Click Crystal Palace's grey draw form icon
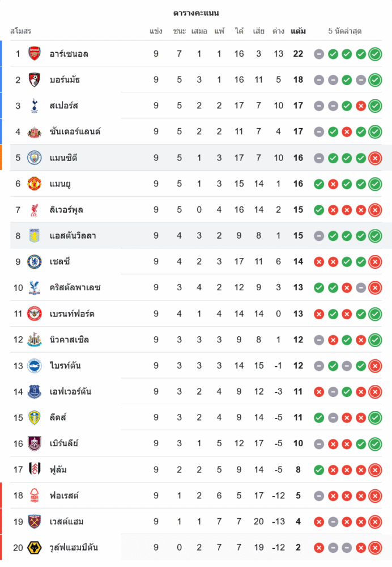 point(360,288)
